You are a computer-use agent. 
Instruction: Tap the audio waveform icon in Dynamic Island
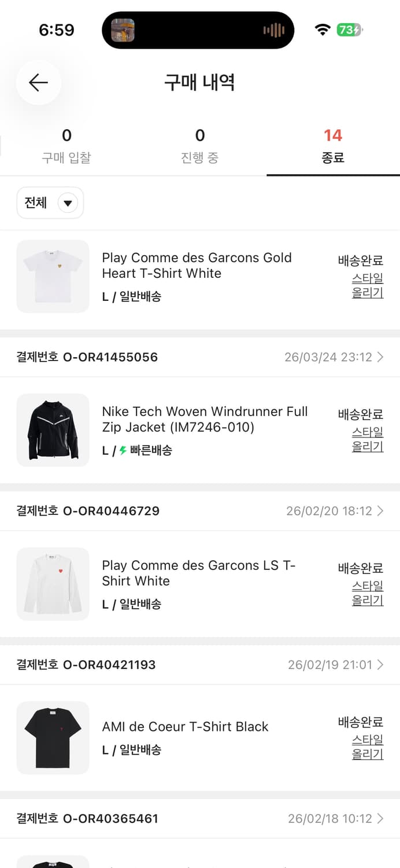[274, 30]
